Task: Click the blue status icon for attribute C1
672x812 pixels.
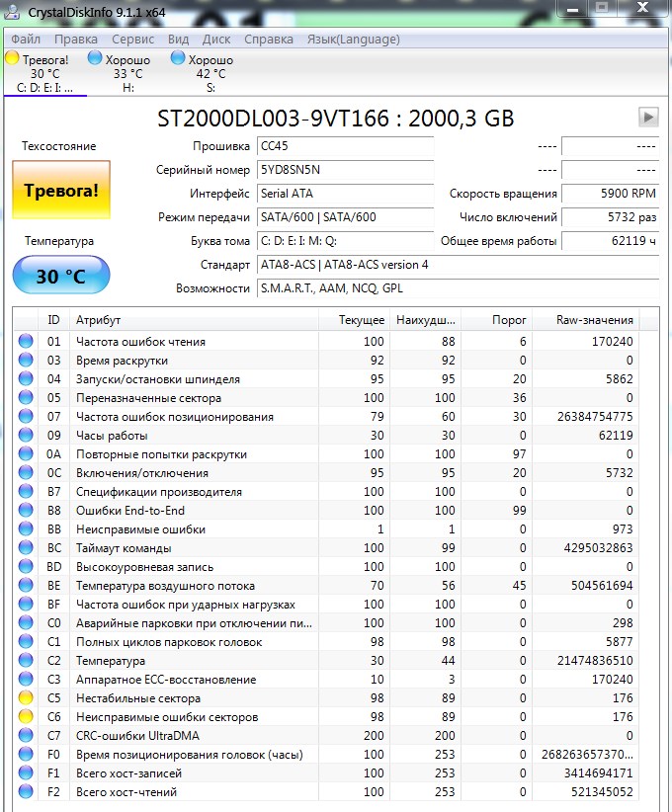Action: pyautogui.click(x=26, y=641)
